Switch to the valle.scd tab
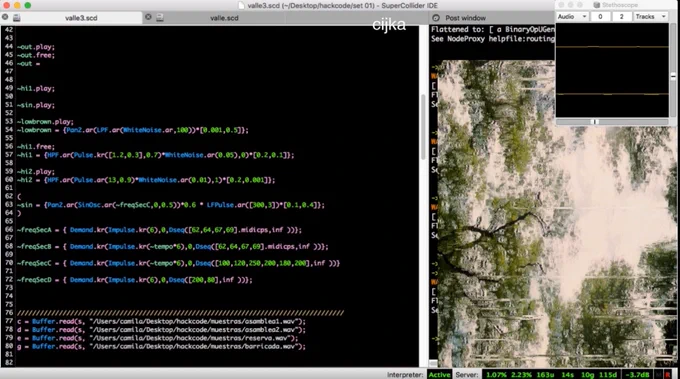 tap(224, 18)
